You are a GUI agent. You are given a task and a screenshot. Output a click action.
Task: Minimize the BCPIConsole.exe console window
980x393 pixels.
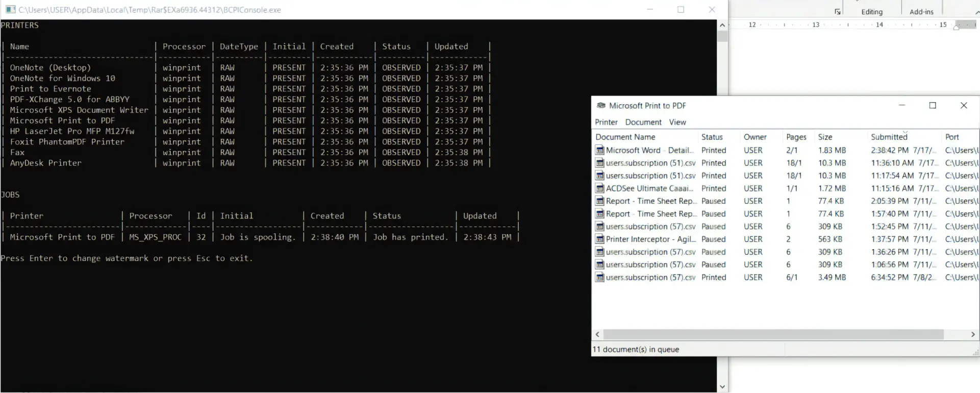(650, 10)
